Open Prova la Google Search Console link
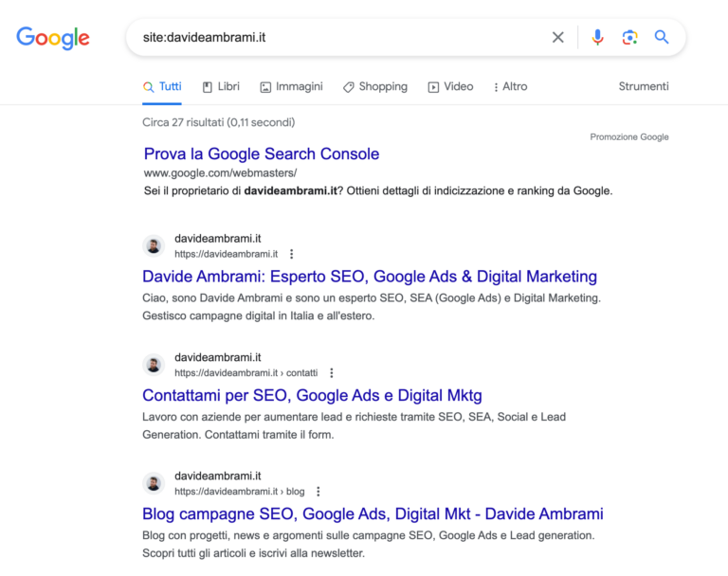The width and height of the screenshot is (728, 576). (262, 153)
